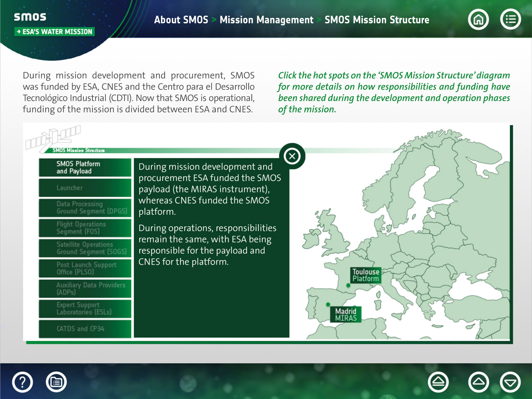Click the CATDS and CP34 item
532x399 pixels.
pos(85,329)
